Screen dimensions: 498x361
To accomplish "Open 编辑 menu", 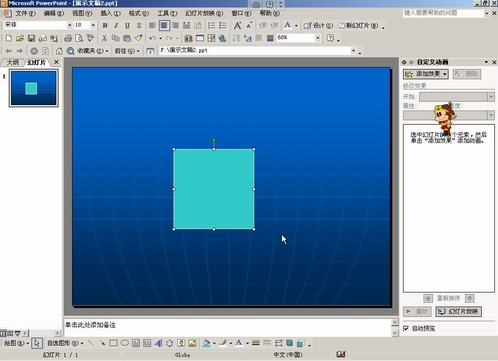I will [x=54, y=13].
